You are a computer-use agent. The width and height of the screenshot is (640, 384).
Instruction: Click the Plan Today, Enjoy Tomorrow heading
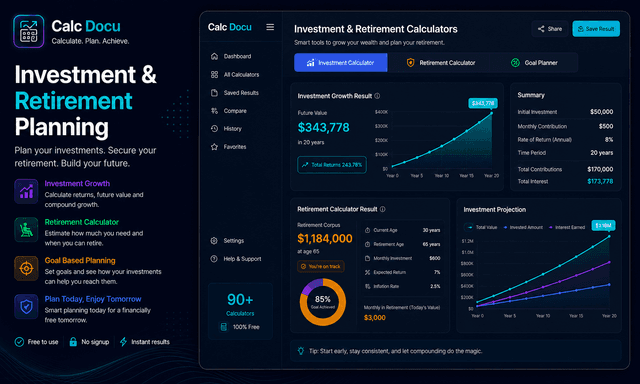coord(93,299)
